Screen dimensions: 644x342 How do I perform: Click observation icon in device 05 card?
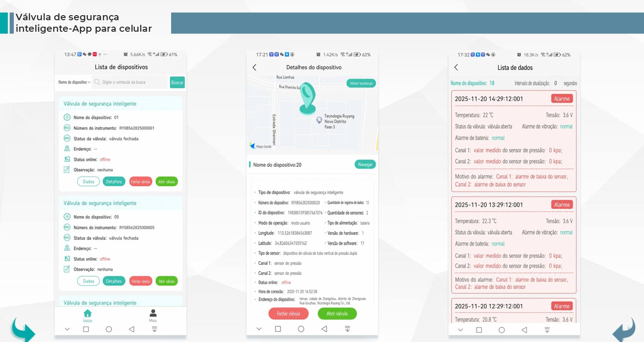(x=67, y=269)
